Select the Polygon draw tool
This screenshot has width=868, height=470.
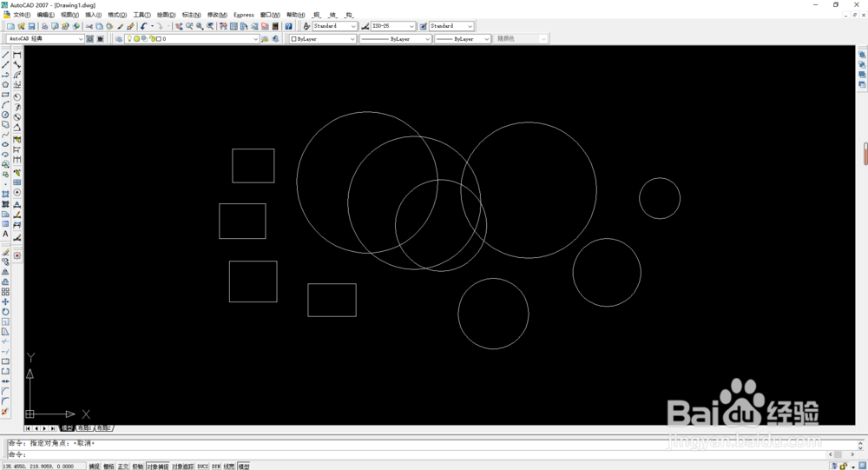pos(5,85)
